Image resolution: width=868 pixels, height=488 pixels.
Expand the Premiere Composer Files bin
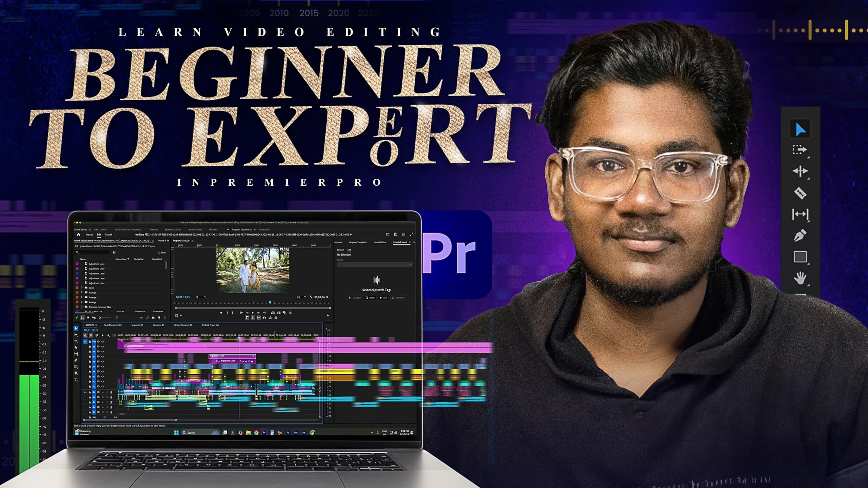point(82,307)
